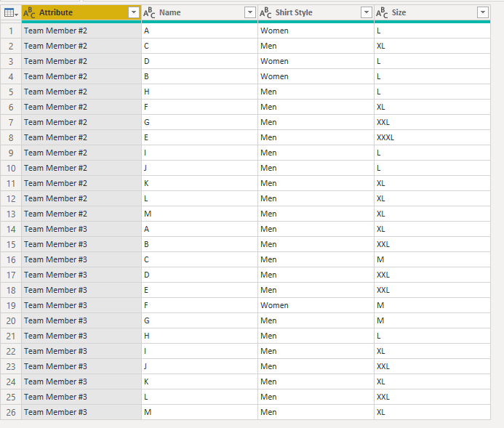Select row number 19
This screenshot has height=428, width=504.
[x=11, y=305]
